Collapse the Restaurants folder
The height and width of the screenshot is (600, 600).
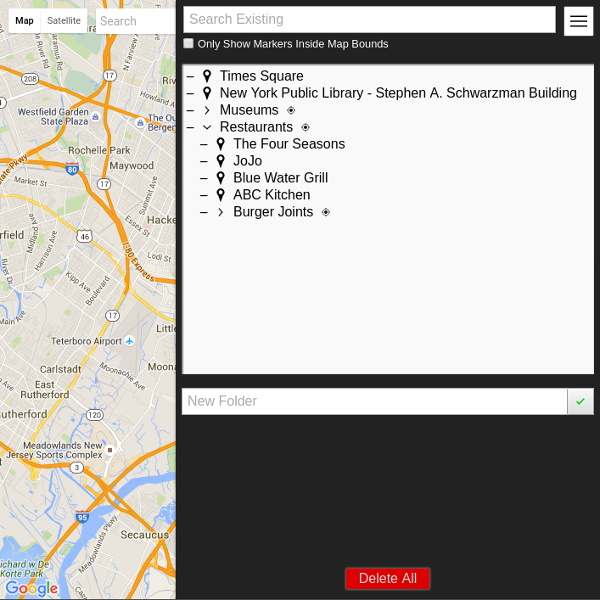207,127
